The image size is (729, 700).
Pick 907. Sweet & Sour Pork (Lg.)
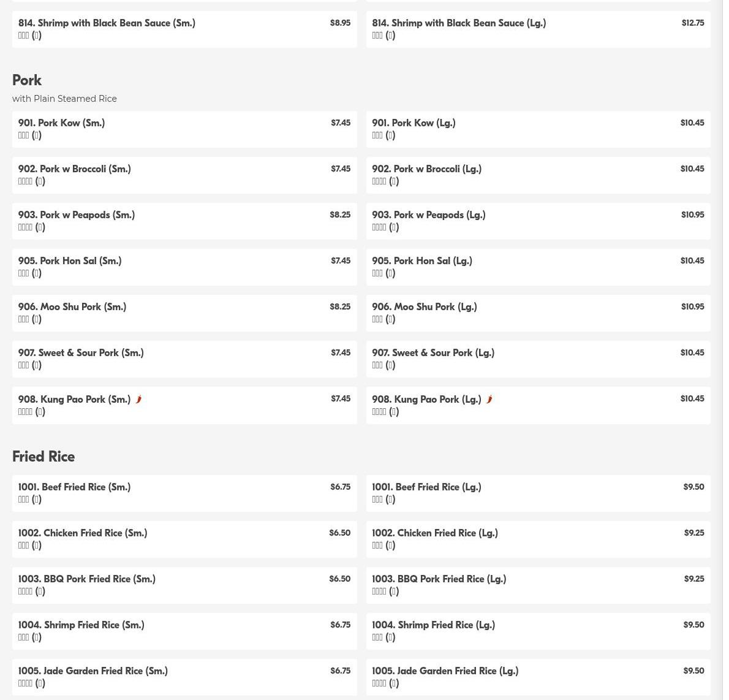538,360
